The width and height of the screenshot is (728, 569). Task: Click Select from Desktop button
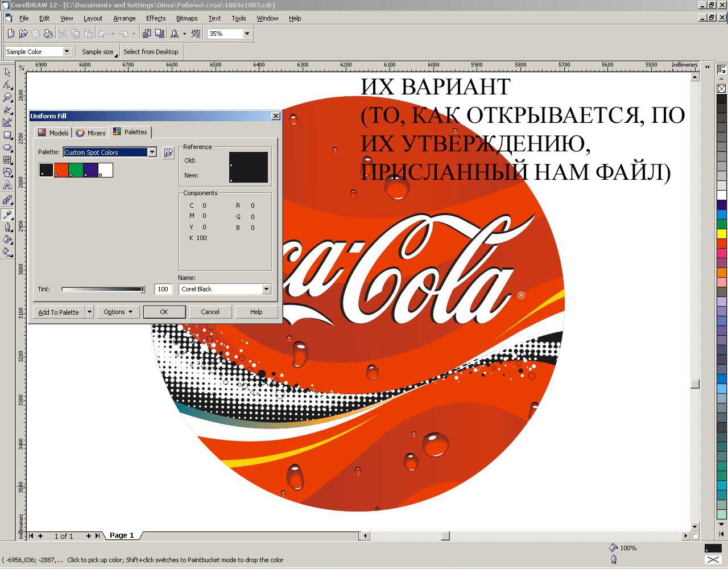[151, 52]
